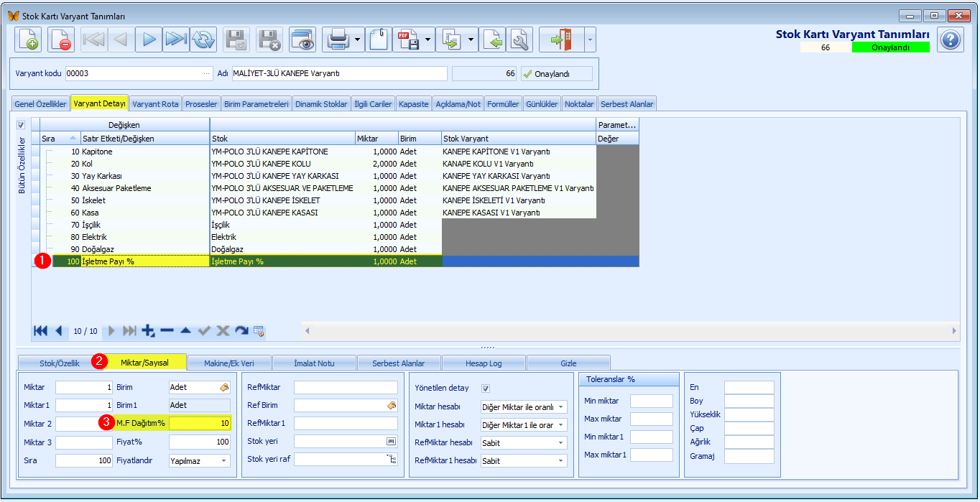
Task: Open the Formüller tab
Action: [503, 104]
